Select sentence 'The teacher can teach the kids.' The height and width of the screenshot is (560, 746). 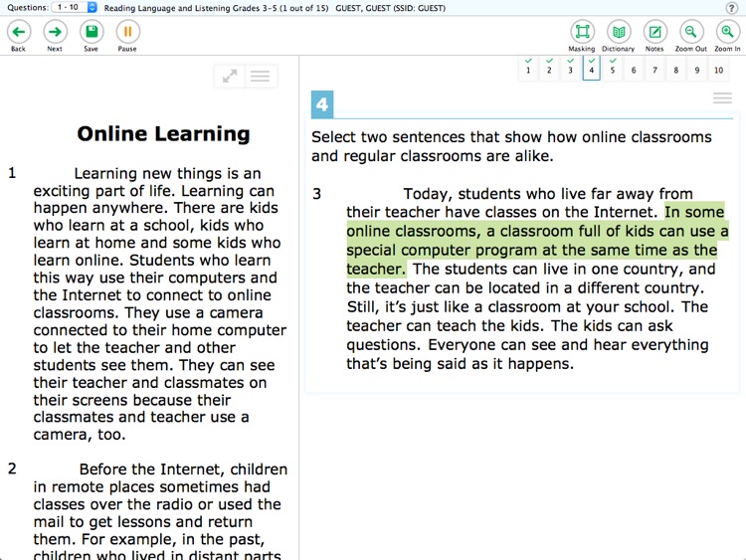pyautogui.click(x=527, y=316)
